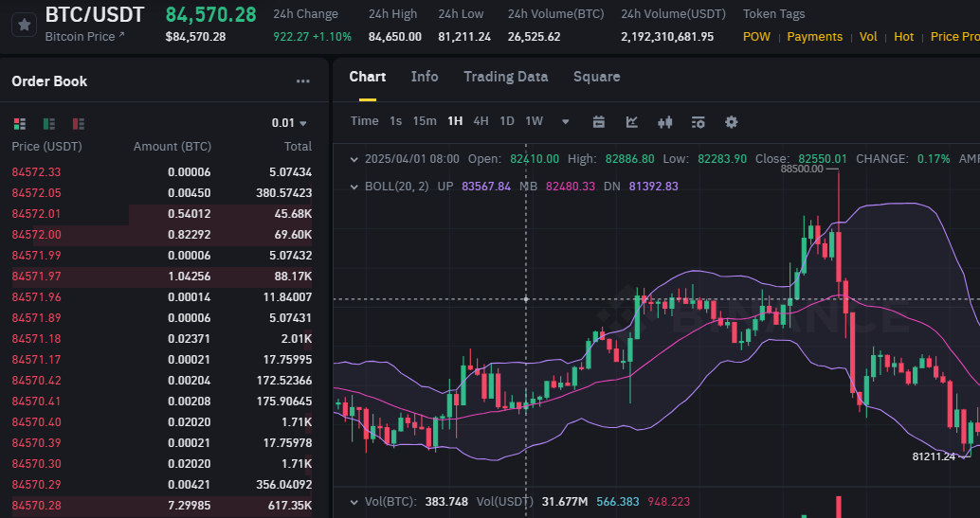Select the 15m chart interval

tap(425, 121)
